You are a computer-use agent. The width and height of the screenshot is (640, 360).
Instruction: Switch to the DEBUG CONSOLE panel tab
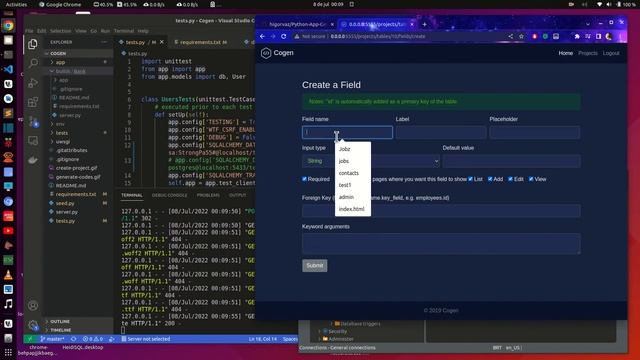[169, 196]
